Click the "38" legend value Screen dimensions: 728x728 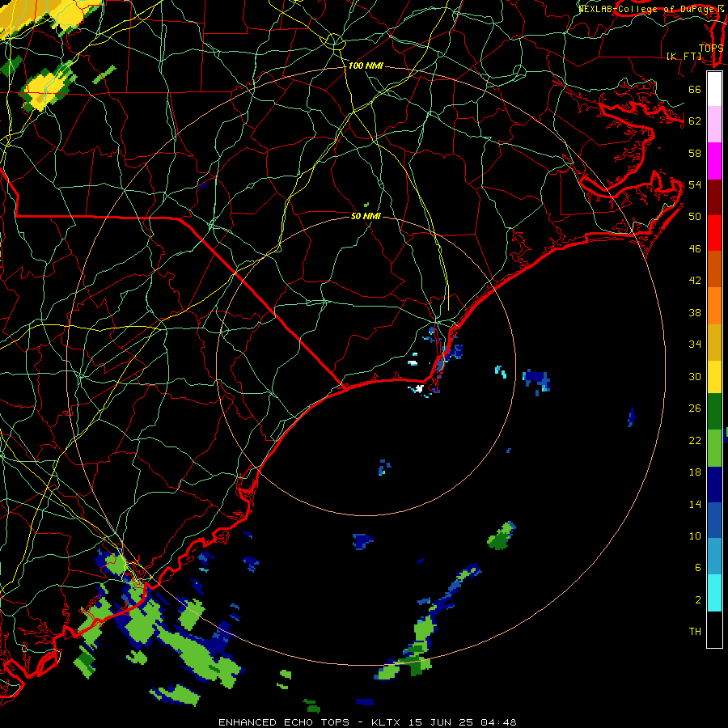(x=695, y=312)
